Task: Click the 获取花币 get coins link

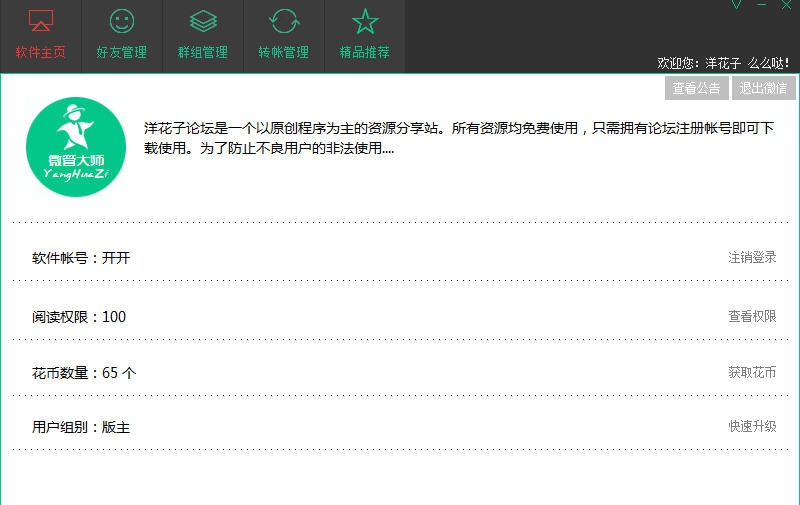Action: (752, 372)
